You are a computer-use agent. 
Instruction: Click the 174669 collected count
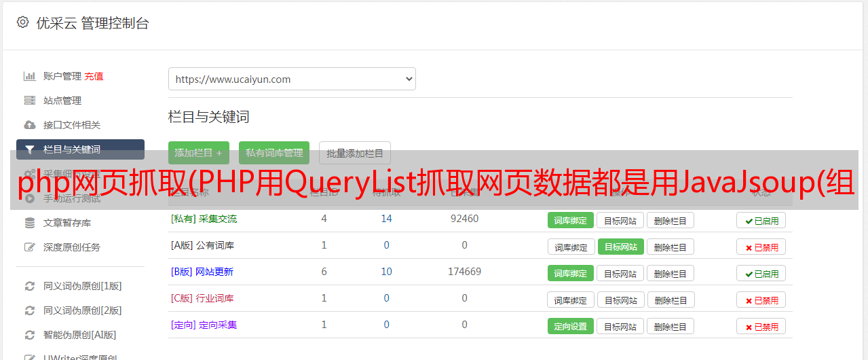(464, 272)
